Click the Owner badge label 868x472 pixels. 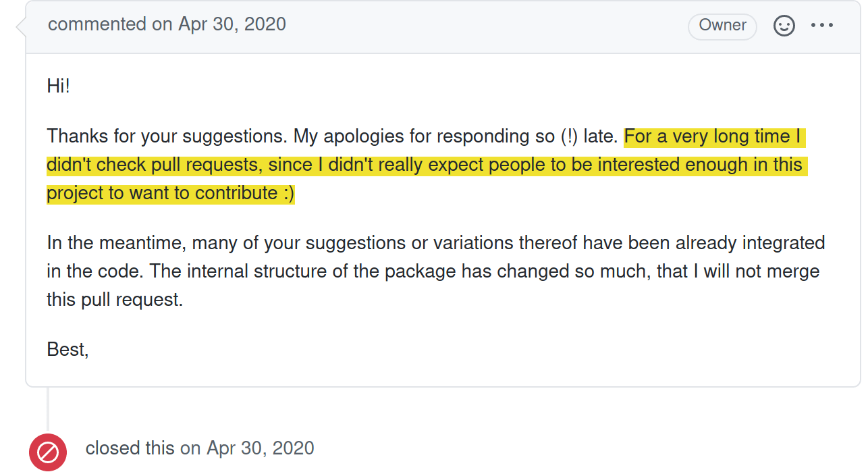point(722,26)
